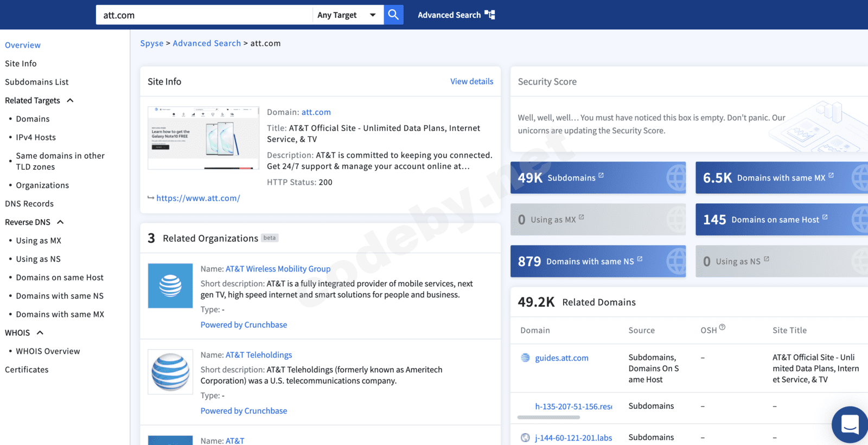This screenshot has height=445, width=868.
Task: Open the att.com domain link
Action: (316, 112)
